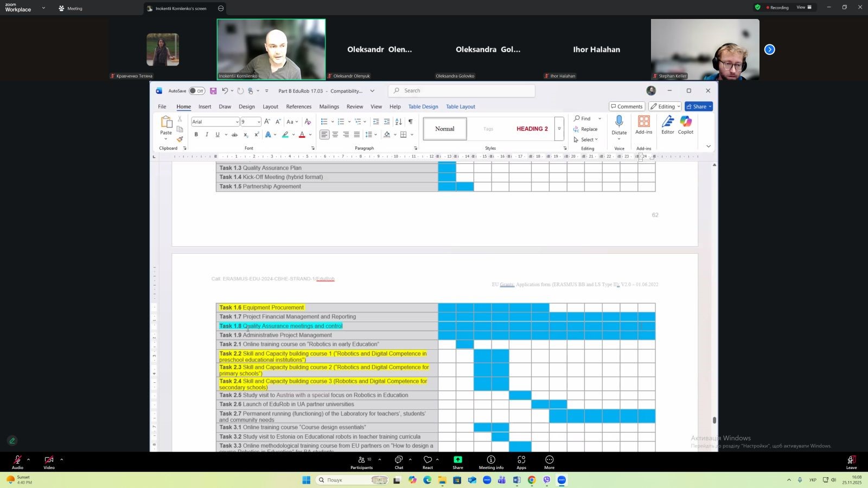Open the References ribbon tab
The width and height of the screenshot is (868, 488).
pyautogui.click(x=298, y=107)
